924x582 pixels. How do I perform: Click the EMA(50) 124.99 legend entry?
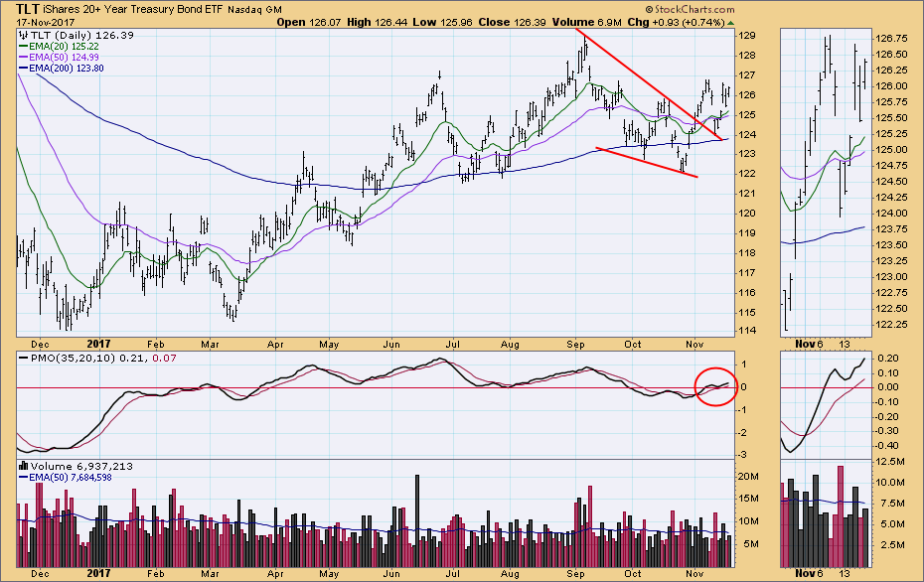(x=64, y=58)
